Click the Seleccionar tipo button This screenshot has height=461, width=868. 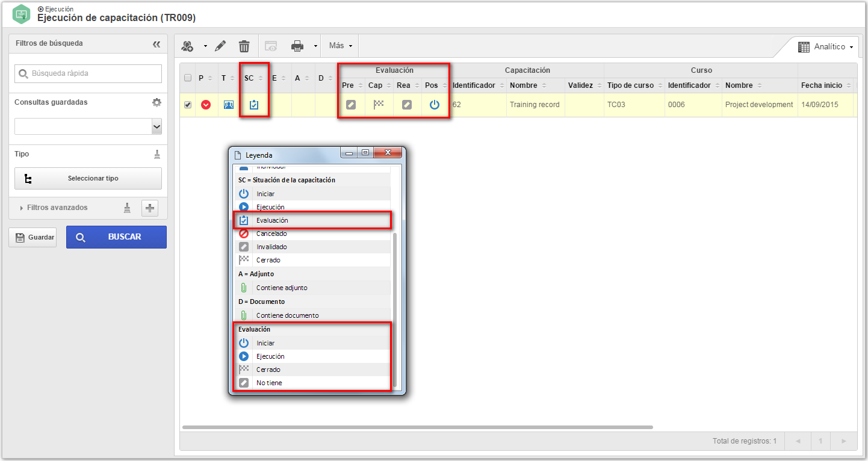88,179
